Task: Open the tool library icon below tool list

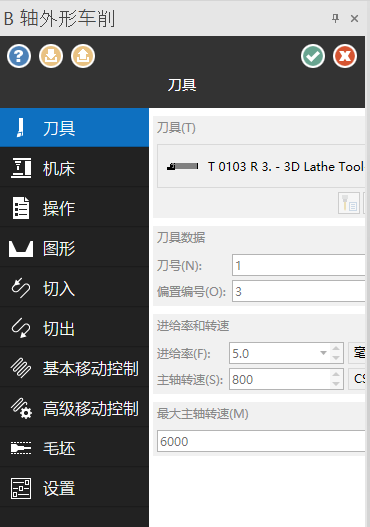Action: coord(349,203)
